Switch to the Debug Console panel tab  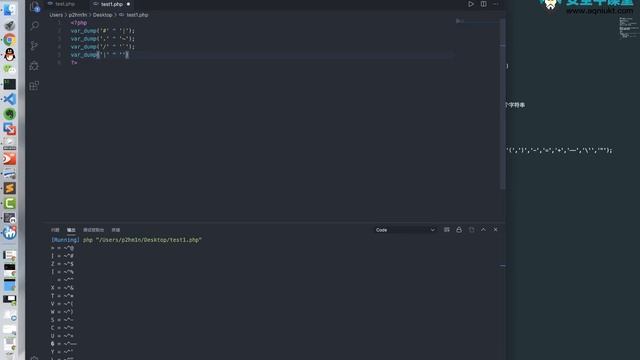[93, 230]
